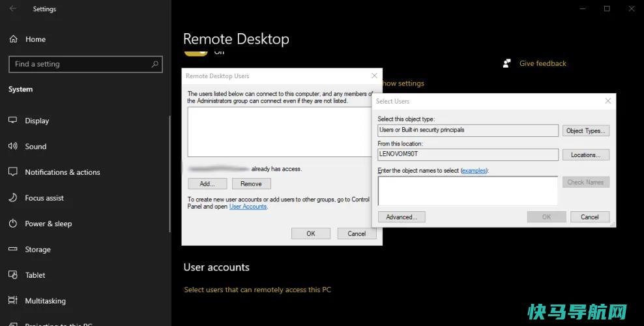Maximize the Settings window

coord(607,8)
